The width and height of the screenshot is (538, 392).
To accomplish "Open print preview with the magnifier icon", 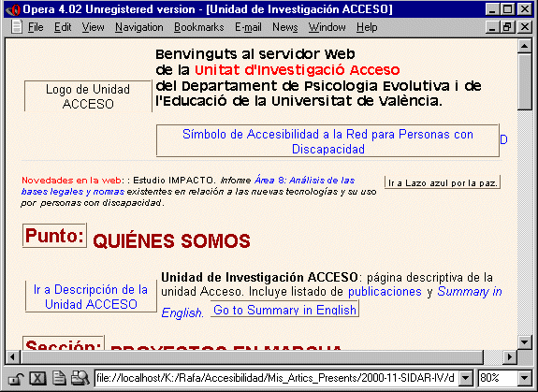I will pyautogui.click(x=80, y=378).
